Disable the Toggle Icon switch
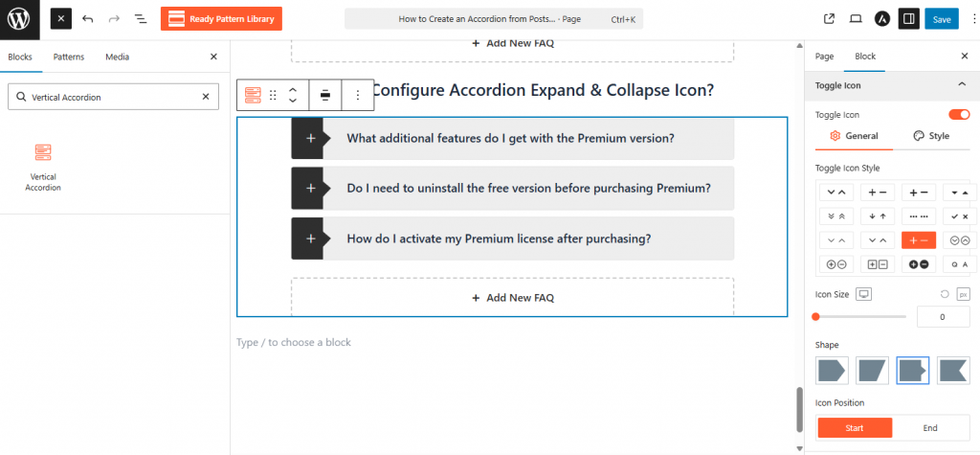 tap(958, 115)
